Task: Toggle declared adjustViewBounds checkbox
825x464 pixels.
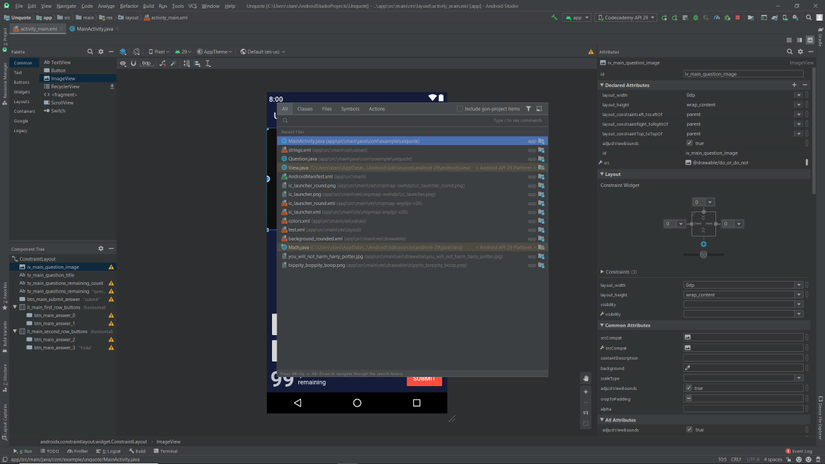Action: tap(689, 143)
